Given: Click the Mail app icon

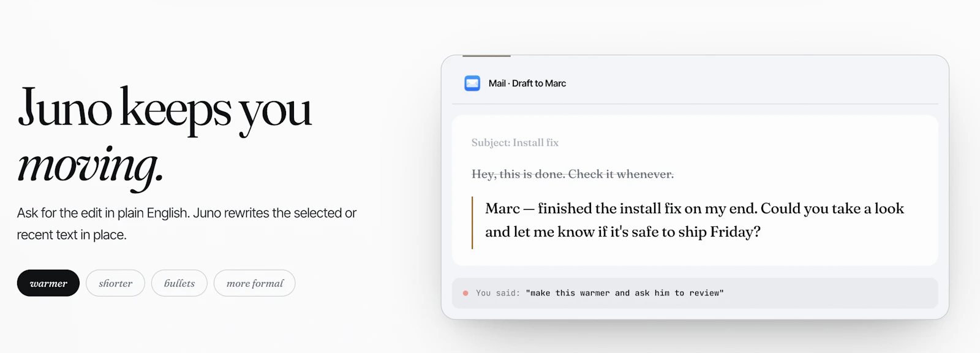Looking at the screenshot, I should (x=472, y=83).
